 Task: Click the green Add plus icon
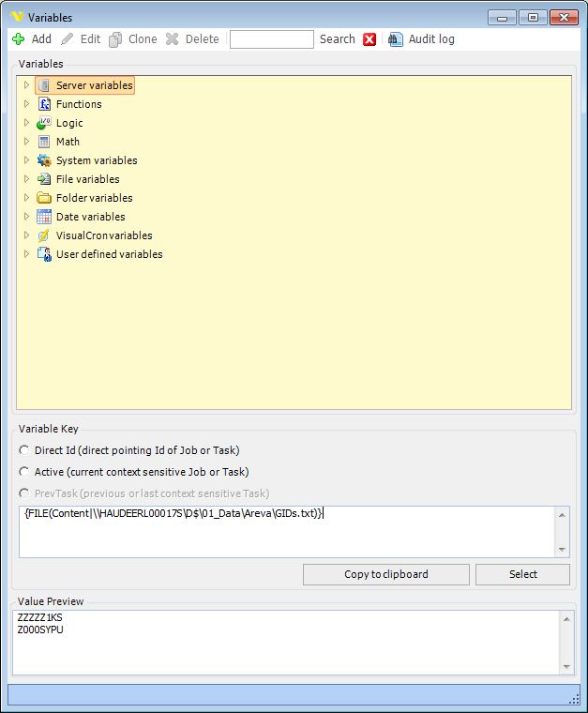point(18,39)
